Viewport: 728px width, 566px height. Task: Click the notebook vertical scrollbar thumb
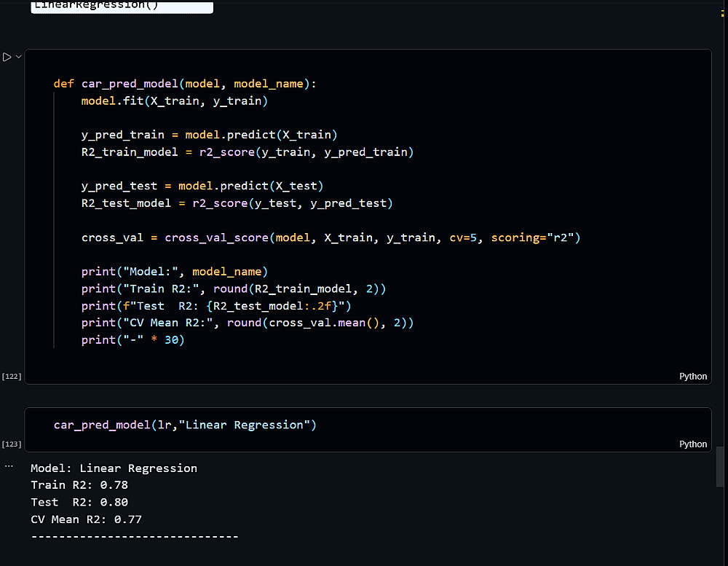[x=721, y=466]
